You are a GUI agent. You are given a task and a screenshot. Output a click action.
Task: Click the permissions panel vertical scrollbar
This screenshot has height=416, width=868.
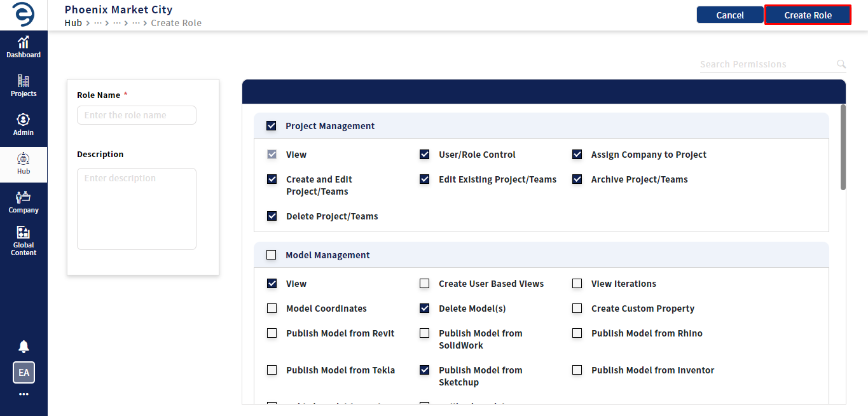tap(843, 147)
